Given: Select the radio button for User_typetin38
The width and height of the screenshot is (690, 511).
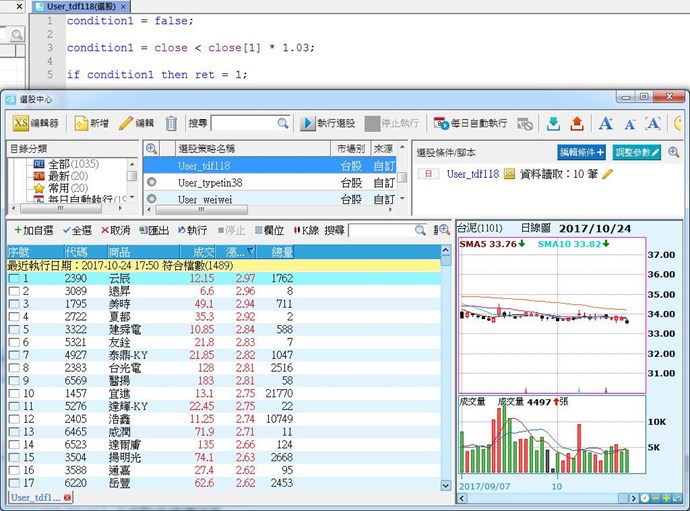Looking at the screenshot, I should point(152,183).
